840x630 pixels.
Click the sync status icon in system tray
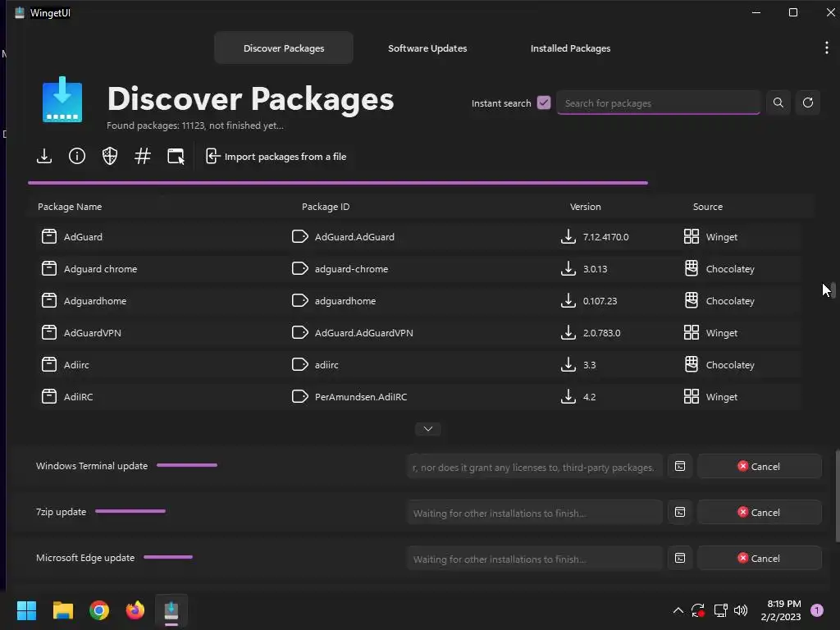coord(698,610)
